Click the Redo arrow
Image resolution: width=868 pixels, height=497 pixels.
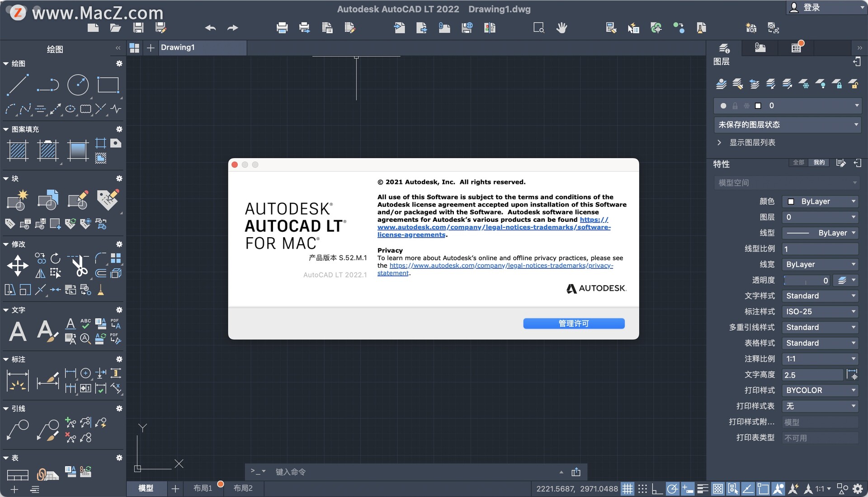[233, 28]
